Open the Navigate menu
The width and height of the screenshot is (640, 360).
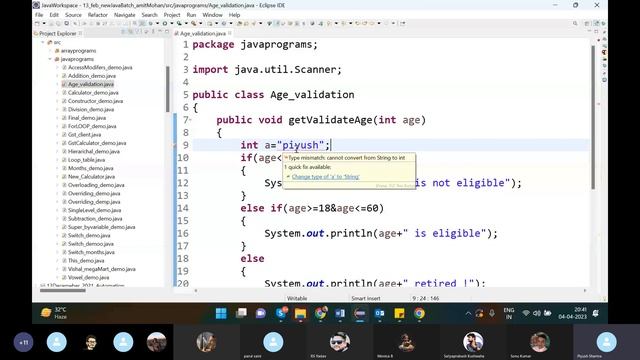124,15
